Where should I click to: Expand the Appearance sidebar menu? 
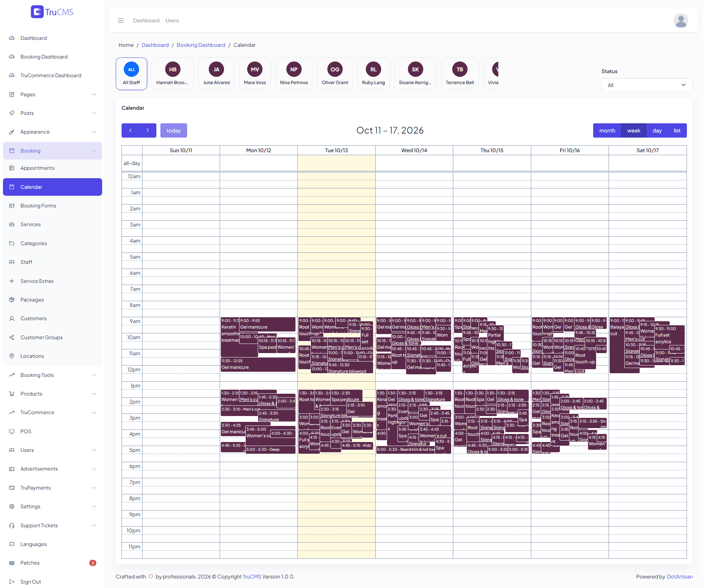pos(52,132)
